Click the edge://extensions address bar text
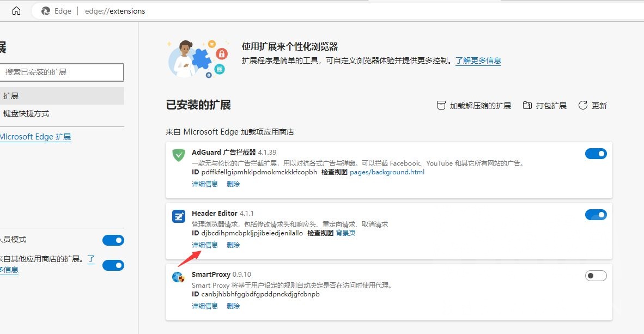The height and width of the screenshot is (334, 644). click(x=115, y=11)
